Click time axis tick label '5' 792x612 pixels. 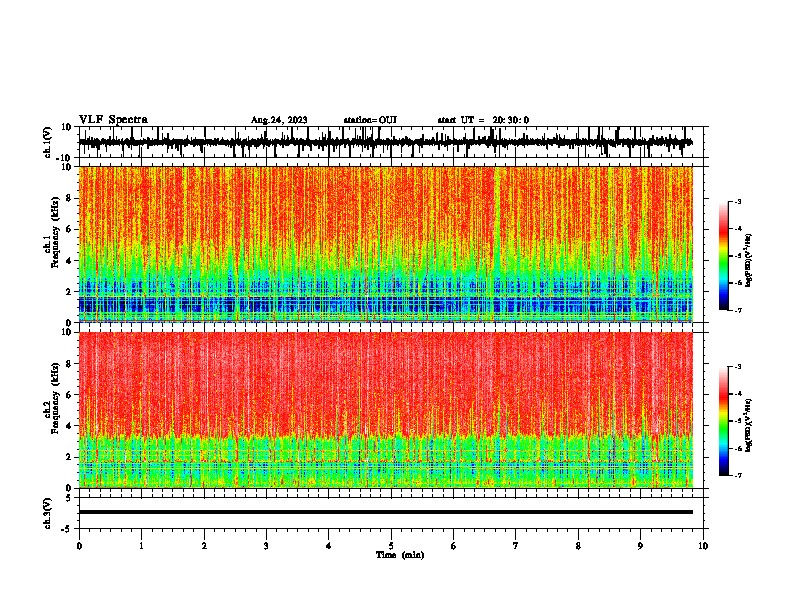(391, 545)
